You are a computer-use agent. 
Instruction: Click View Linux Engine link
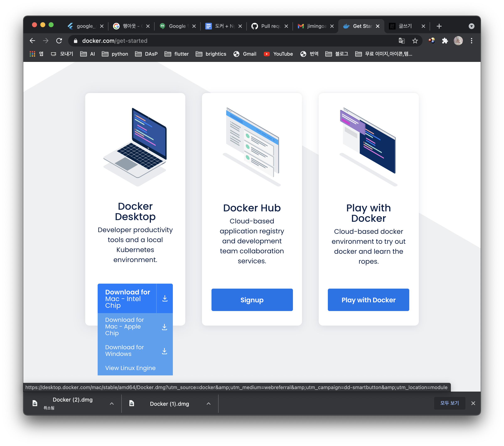tap(130, 368)
